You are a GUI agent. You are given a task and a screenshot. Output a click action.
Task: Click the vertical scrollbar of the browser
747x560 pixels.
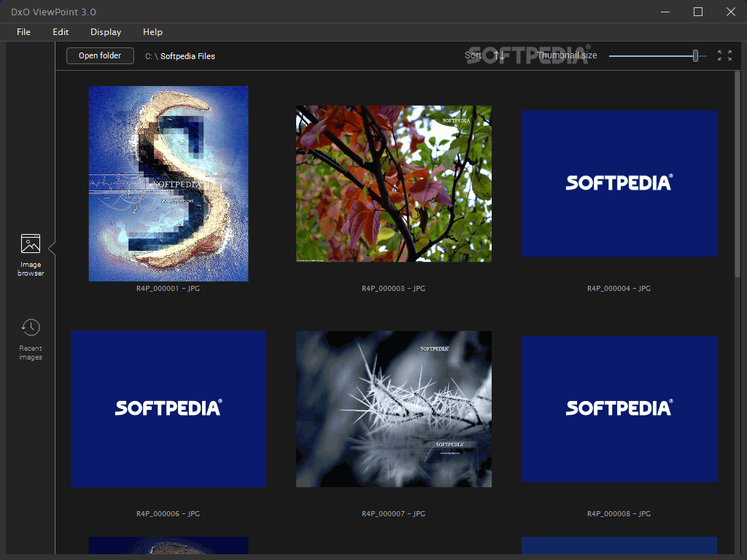click(738, 174)
